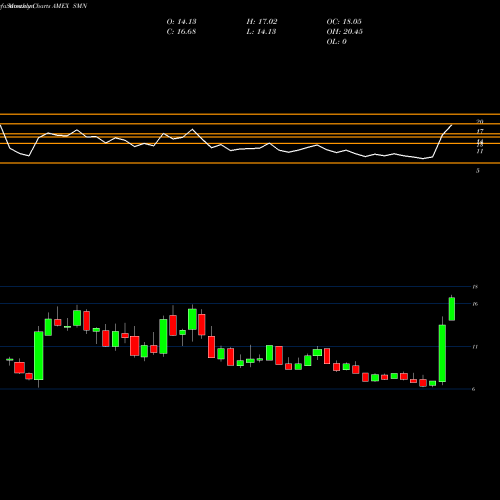
Task: Click the 18 label on candlestick price axis
Action: click(x=475, y=287)
